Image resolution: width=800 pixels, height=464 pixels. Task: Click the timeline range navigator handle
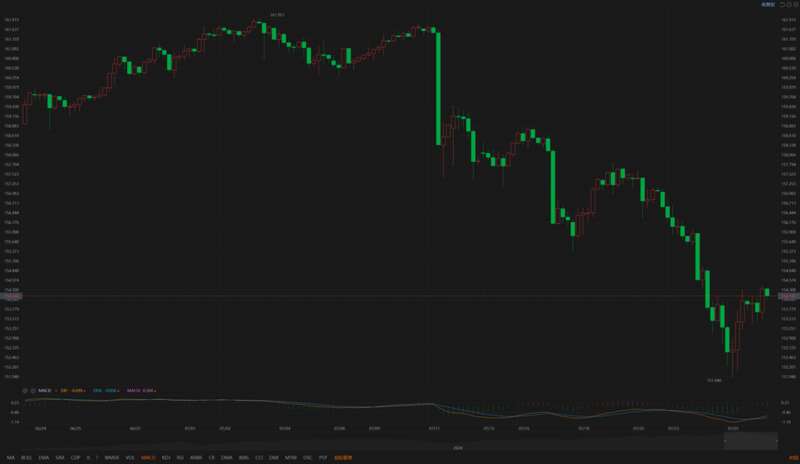pyautogui.click(x=751, y=441)
